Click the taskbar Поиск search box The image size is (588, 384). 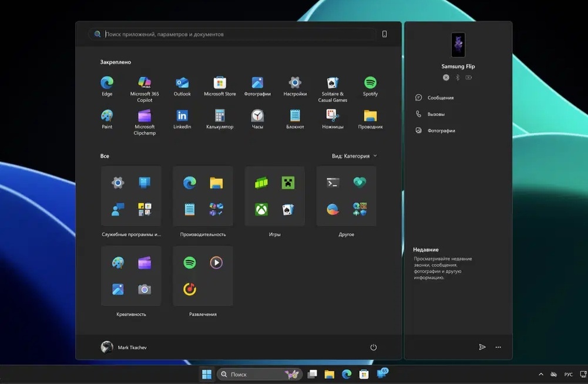260,374
